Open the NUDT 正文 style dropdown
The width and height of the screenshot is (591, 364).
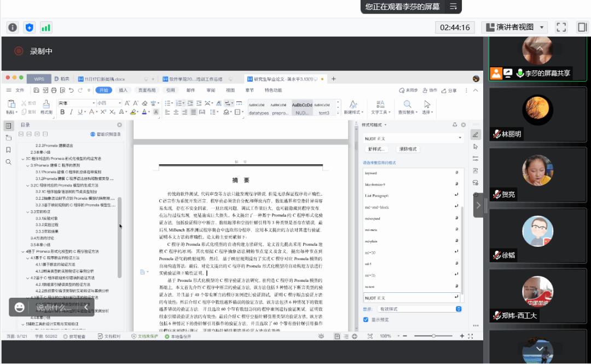coord(413,138)
